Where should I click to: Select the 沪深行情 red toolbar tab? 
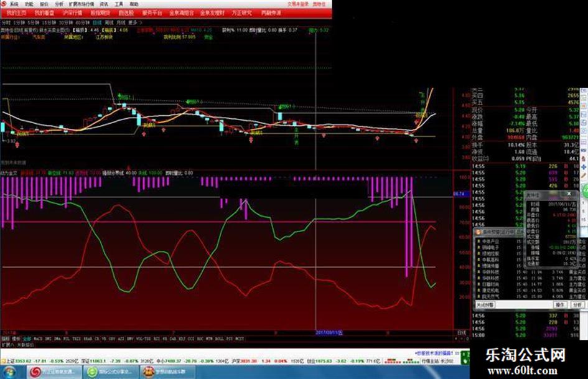(72, 13)
